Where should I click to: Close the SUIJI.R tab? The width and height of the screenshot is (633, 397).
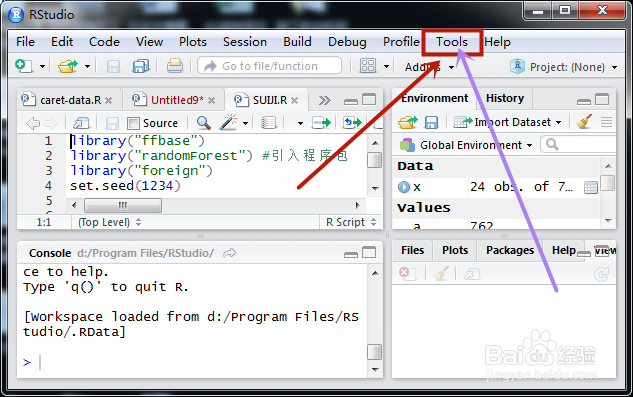tap(295, 101)
